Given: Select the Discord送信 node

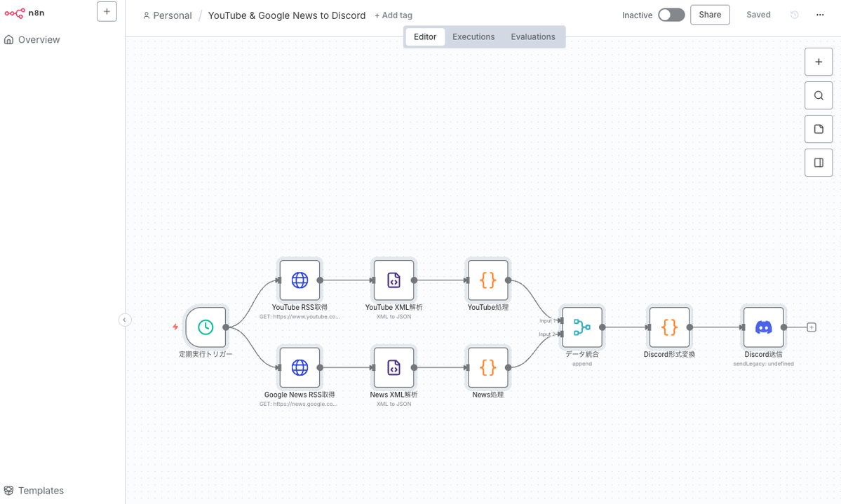Looking at the screenshot, I should click(x=763, y=327).
